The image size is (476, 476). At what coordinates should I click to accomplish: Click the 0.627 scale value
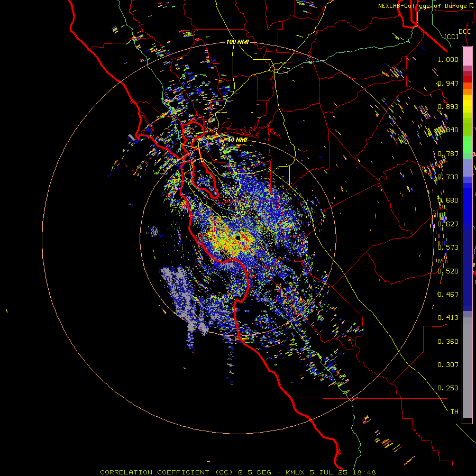tap(448, 224)
